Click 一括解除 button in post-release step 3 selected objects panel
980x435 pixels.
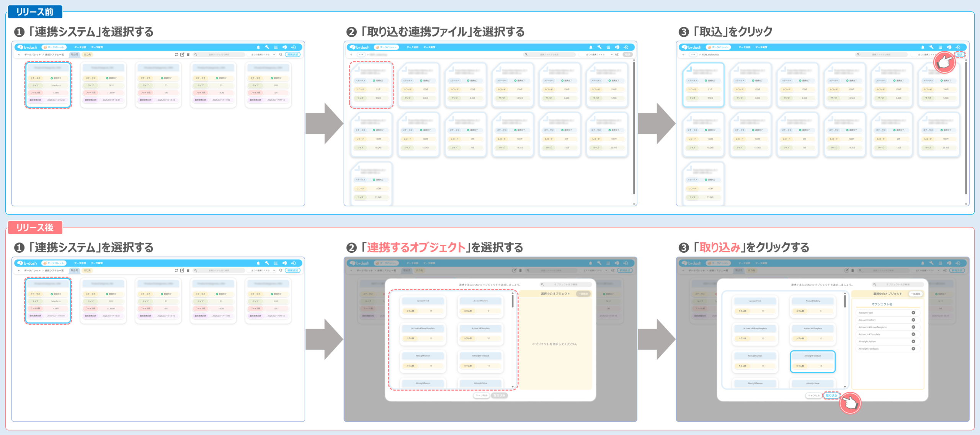[x=916, y=294]
